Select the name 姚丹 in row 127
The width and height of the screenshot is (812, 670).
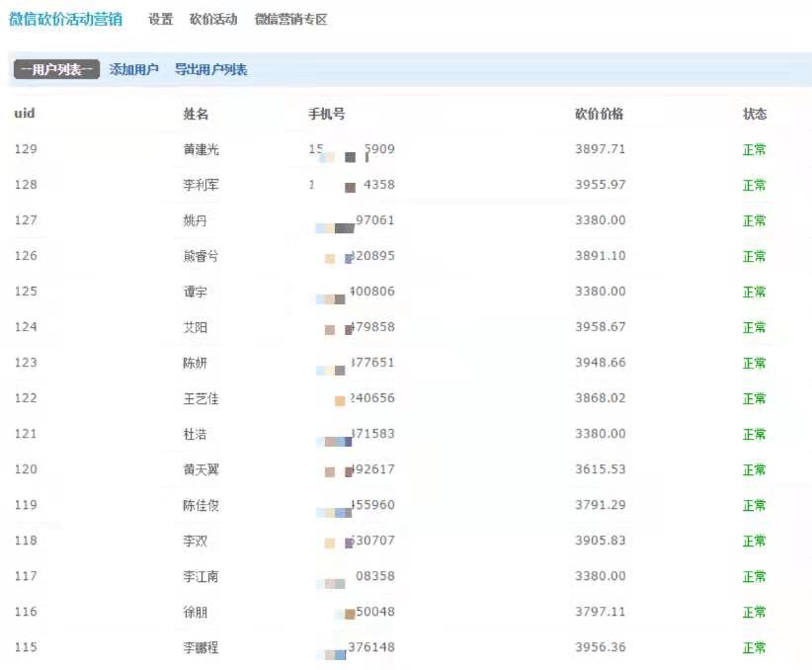(196, 221)
